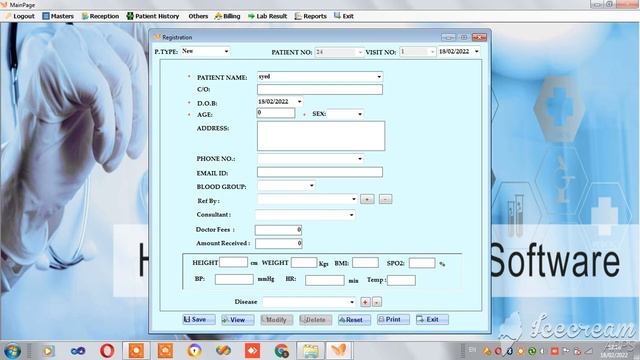Open the D.O.B date picker
The image size is (640, 360).
pos(299,102)
